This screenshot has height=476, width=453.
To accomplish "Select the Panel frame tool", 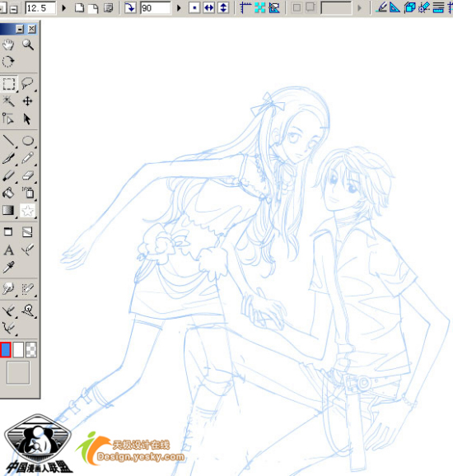I will (8, 232).
